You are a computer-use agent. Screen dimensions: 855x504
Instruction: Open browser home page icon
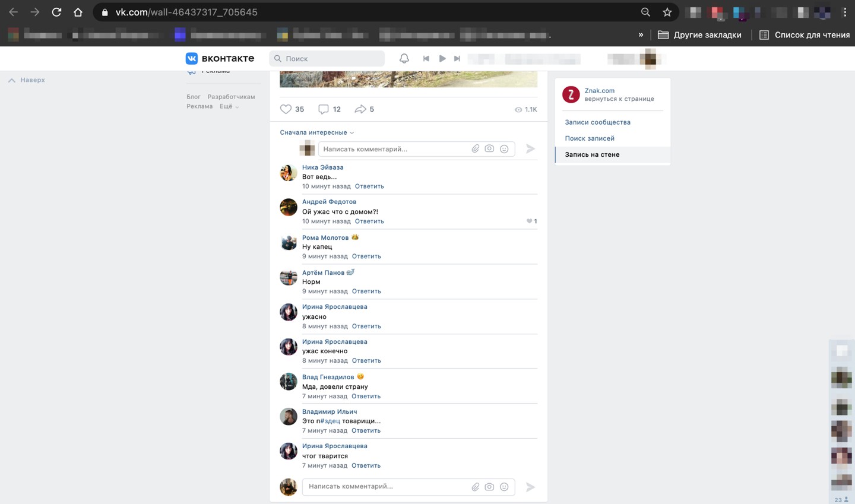(x=78, y=12)
